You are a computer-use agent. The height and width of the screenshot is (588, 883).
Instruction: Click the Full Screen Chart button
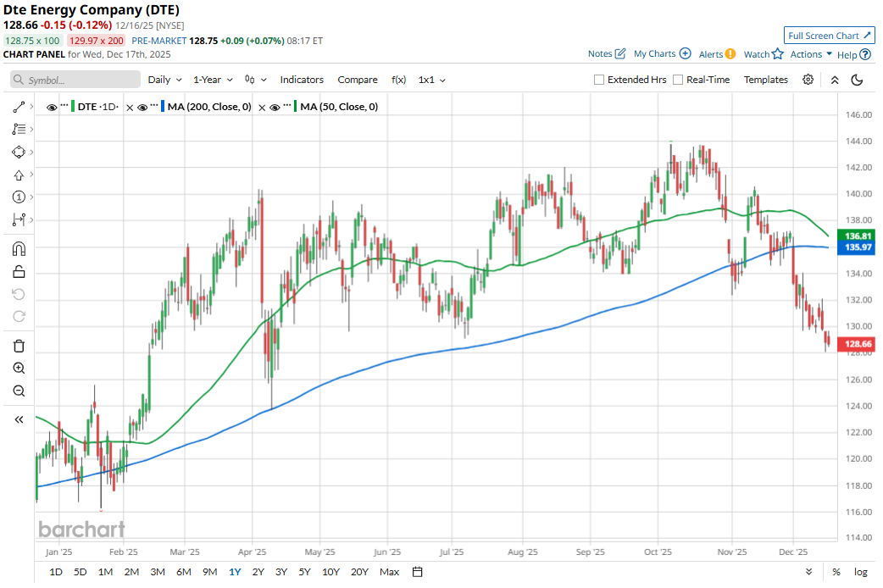tap(829, 36)
